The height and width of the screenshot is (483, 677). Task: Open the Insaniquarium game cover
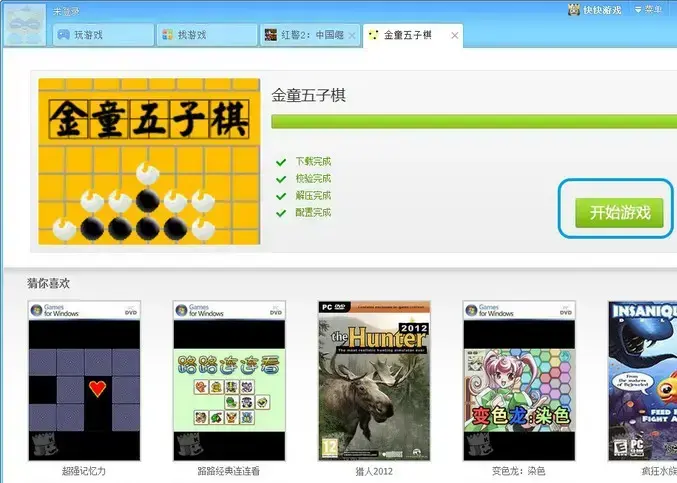pyautogui.click(x=642, y=381)
